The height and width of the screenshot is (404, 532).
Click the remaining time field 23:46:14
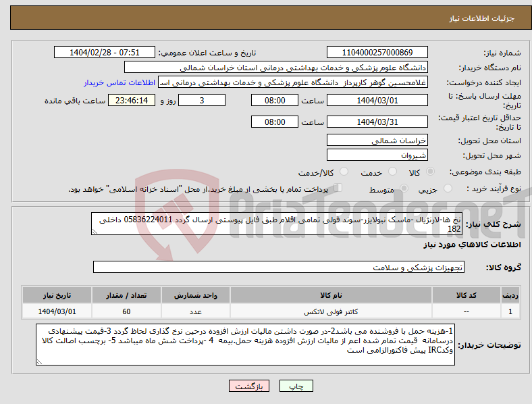132,101
